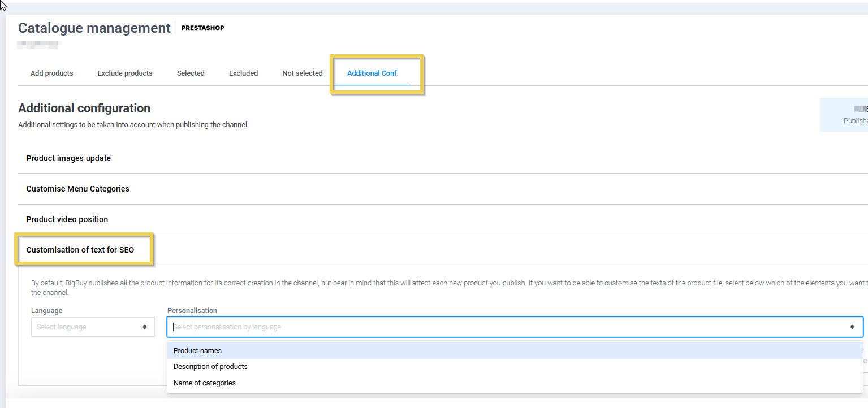
Task: Click the Catalogue management heading
Action: pyautogui.click(x=94, y=28)
